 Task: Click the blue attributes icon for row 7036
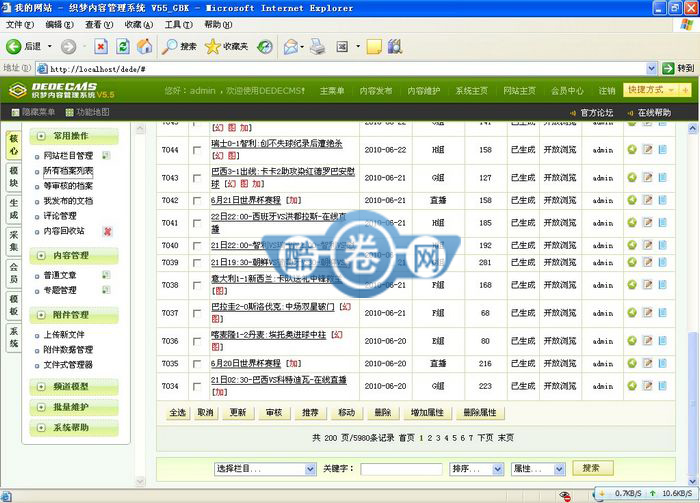pos(662,341)
